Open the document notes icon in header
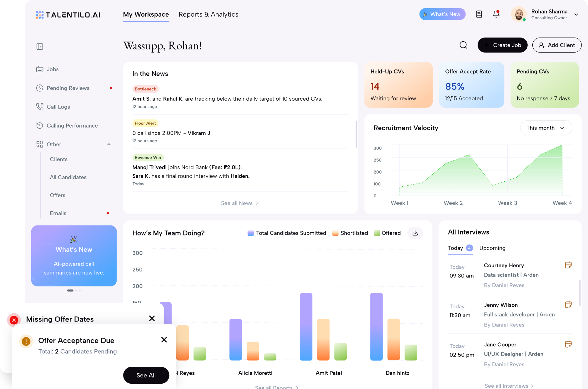The height and width of the screenshot is (389, 588). click(479, 14)
